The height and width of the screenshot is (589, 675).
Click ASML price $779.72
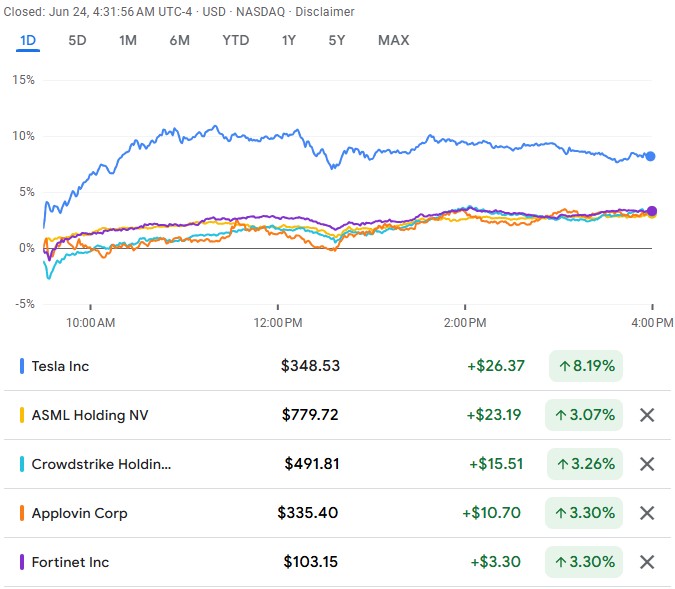[x=310, y=415]
